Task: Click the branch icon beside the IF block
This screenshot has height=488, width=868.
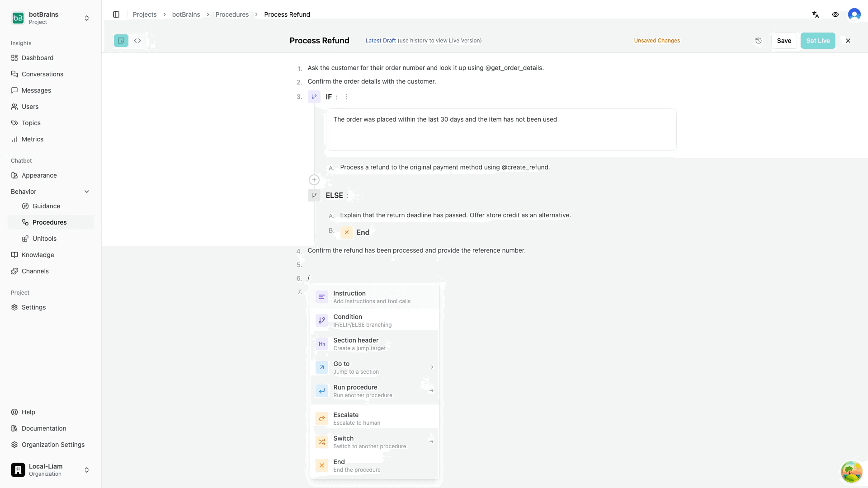Action: point(314,97)
